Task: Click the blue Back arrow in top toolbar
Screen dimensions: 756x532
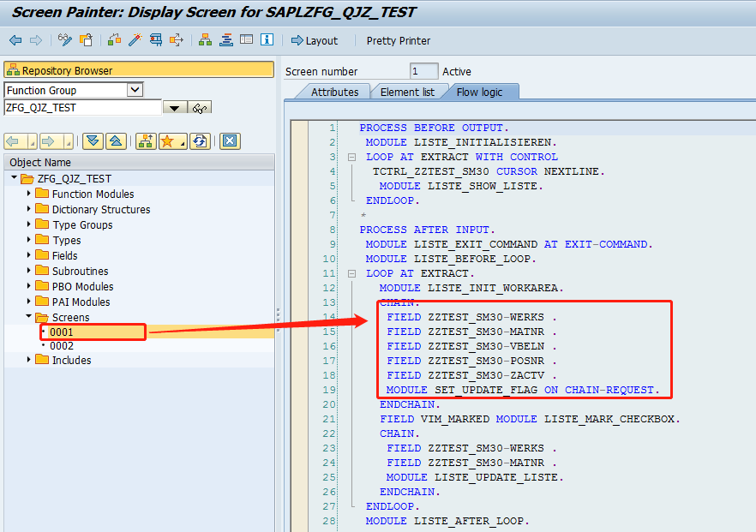Action: click(x=15, y=40)
